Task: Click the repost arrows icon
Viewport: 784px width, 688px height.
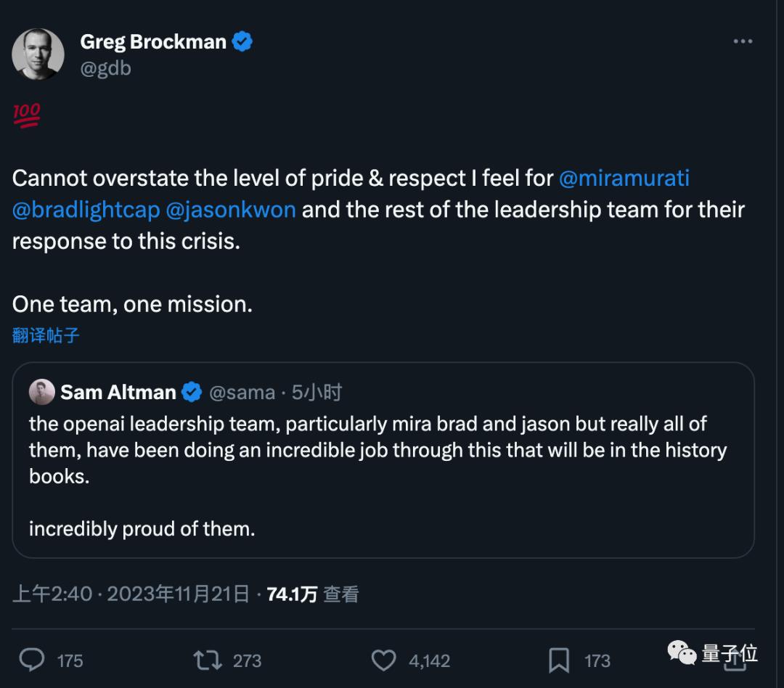Action: point(208,660)
